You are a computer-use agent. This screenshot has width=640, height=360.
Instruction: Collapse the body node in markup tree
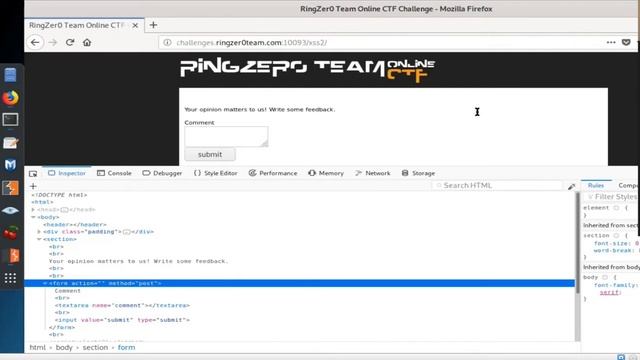point(33,217)
